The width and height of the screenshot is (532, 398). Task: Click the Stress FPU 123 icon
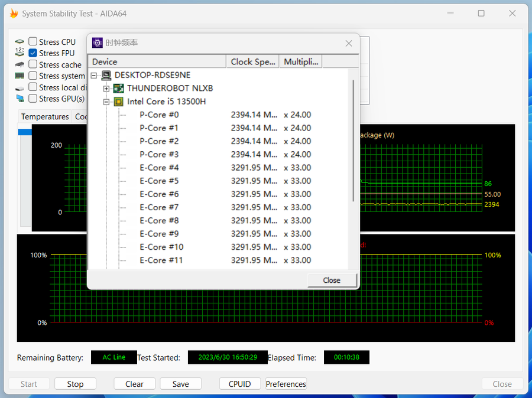coord(20,52)
